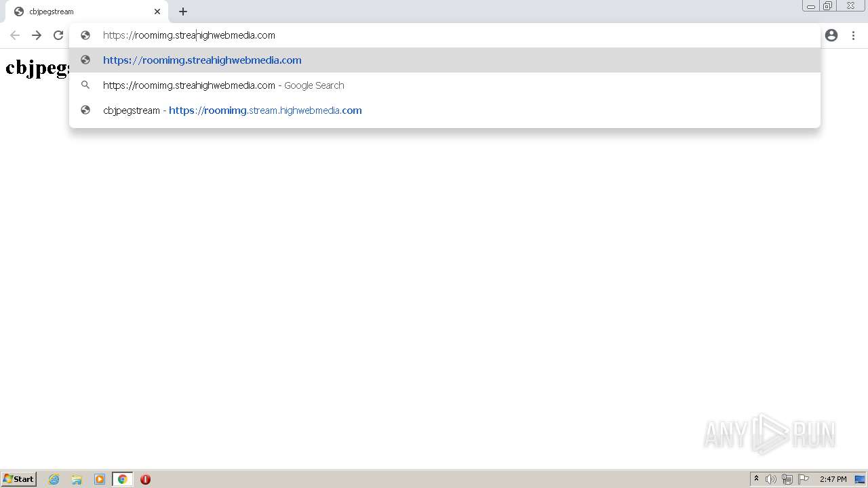Open the file explorer folder in taskbar
The width and height of the screenshot is (868, 488).
(x=77, y=479)
